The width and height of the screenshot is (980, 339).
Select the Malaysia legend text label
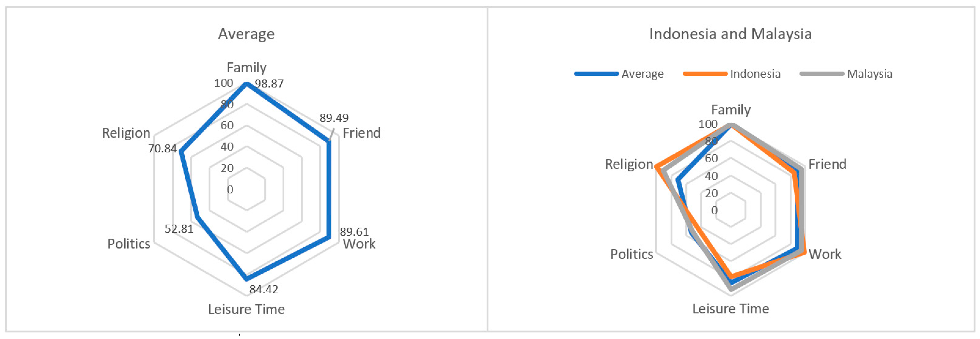tap(869, 74)
